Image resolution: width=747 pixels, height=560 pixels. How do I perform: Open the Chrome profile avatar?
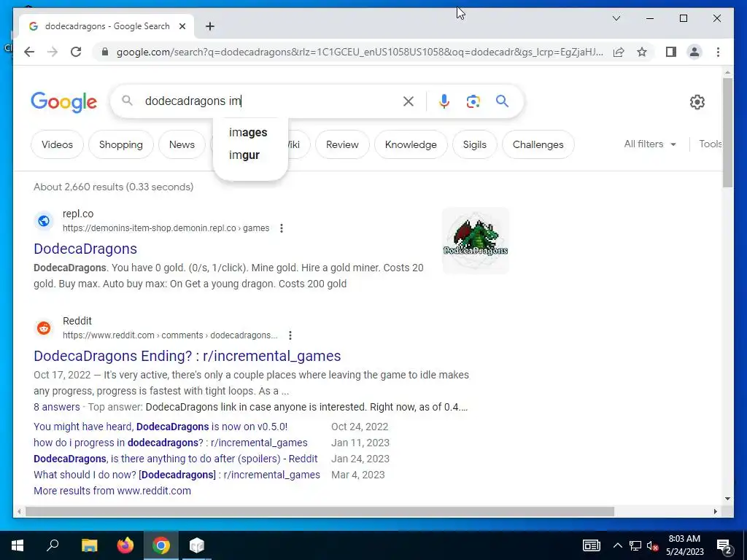[694, 52]
